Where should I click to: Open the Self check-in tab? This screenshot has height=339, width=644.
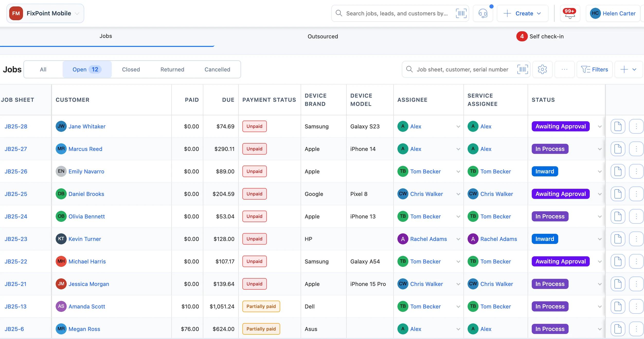(540, 36)
